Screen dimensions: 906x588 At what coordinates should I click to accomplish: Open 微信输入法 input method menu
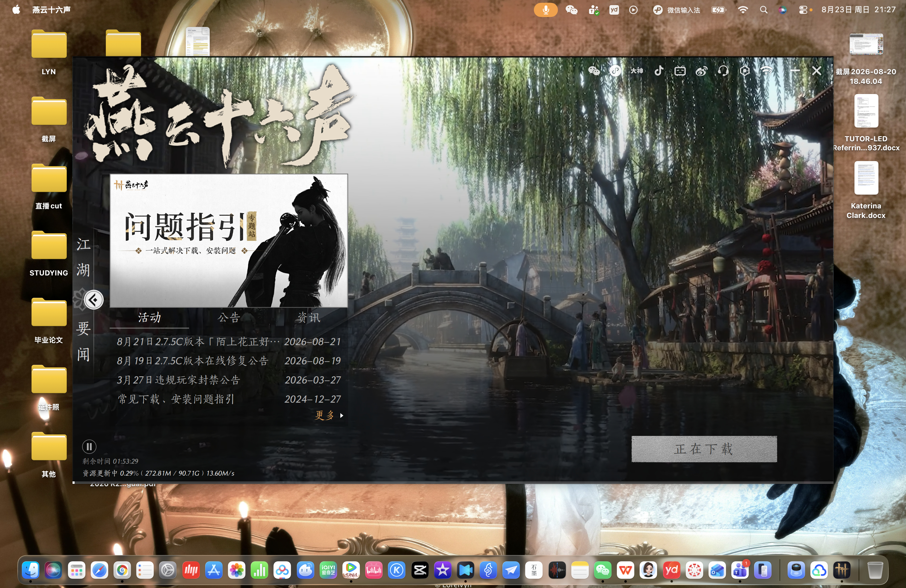tap(677, 10)
